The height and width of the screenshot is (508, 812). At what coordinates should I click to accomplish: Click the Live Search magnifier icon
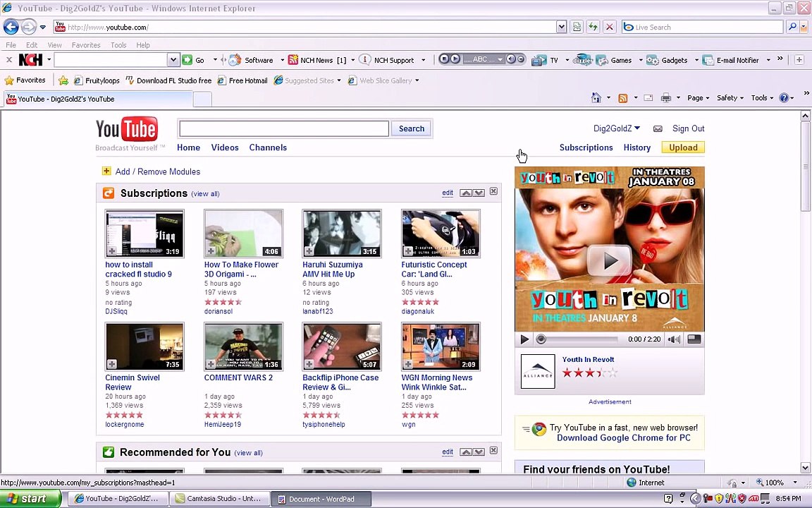pos(792,27)
